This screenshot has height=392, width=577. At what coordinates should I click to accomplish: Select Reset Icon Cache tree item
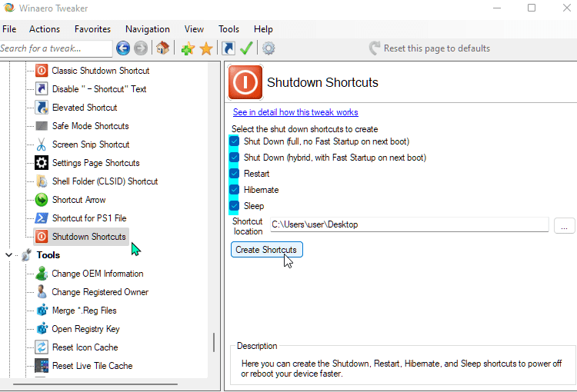[x=85, y=347]
